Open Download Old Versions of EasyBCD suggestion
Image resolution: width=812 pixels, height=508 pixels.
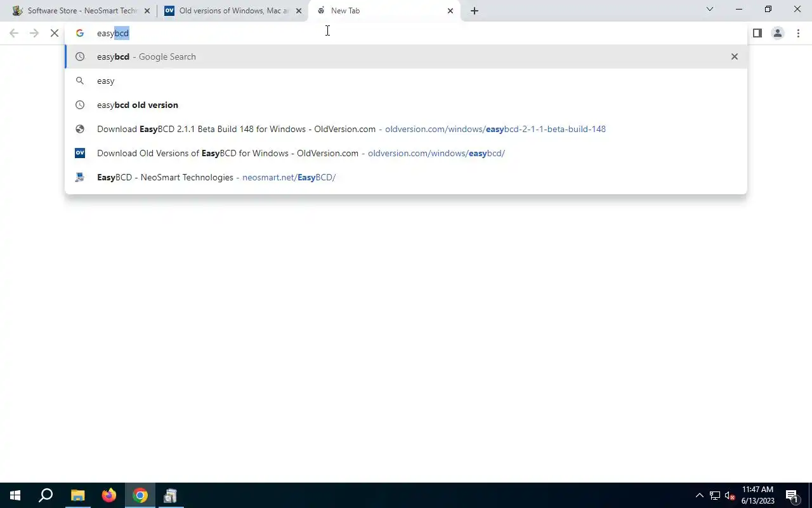[x=406, y=153]
